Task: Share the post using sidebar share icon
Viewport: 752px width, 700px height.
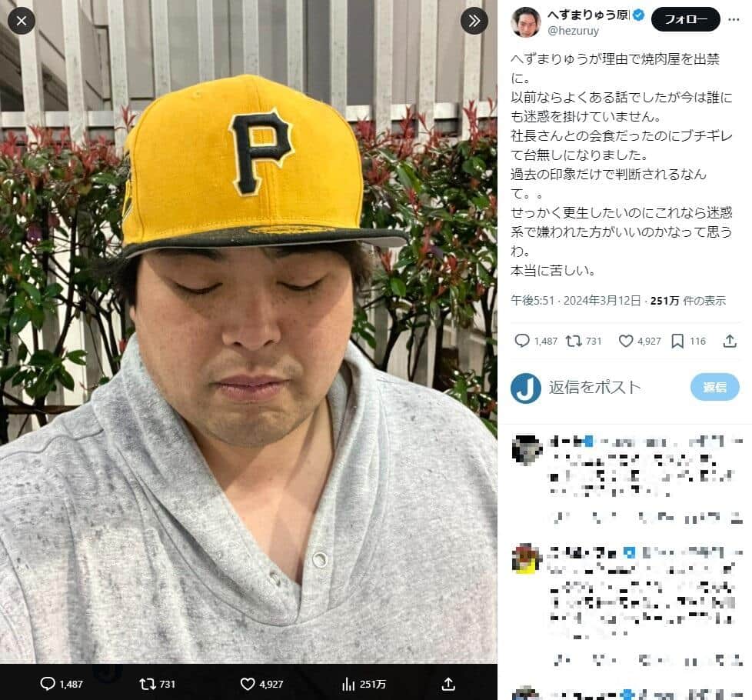Action: (x=730, y=341)
